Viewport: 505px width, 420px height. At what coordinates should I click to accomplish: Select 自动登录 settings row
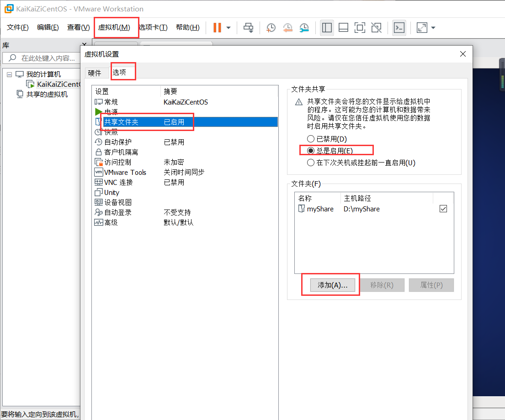(x=185, y=212)
